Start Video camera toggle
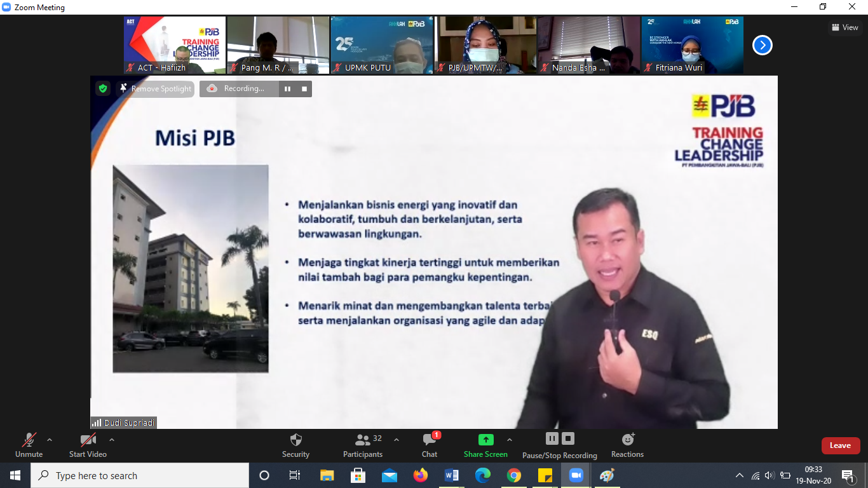Screen dimensions: 868x488 tap(88, 440)
